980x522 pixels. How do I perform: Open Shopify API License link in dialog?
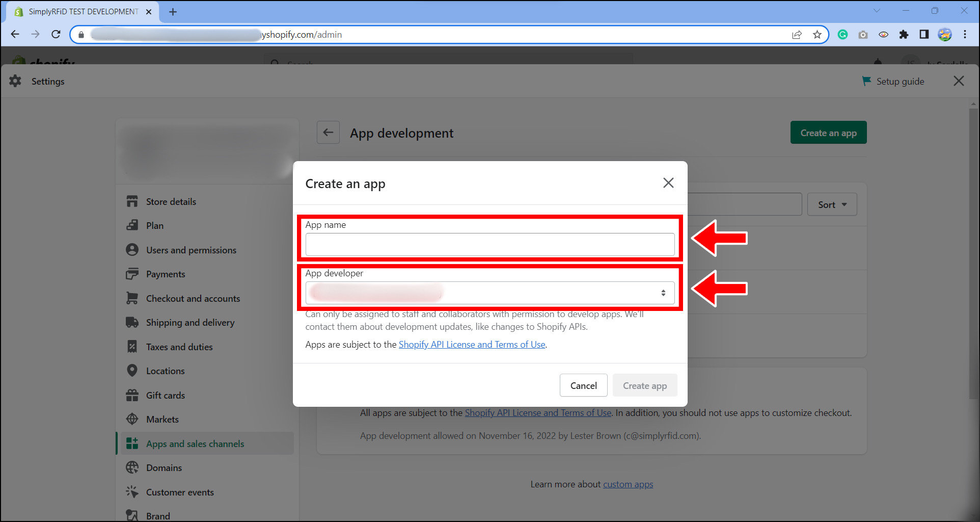click(472, 345)
